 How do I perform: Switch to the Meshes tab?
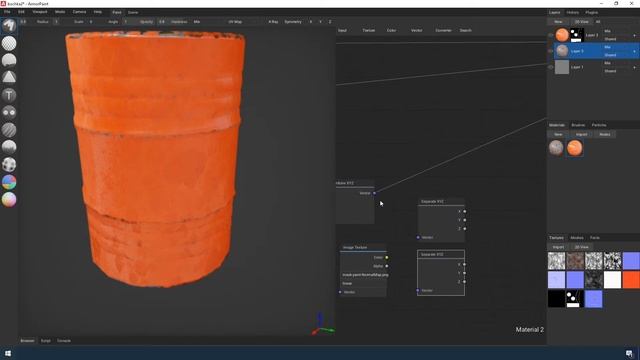(577, 238)
